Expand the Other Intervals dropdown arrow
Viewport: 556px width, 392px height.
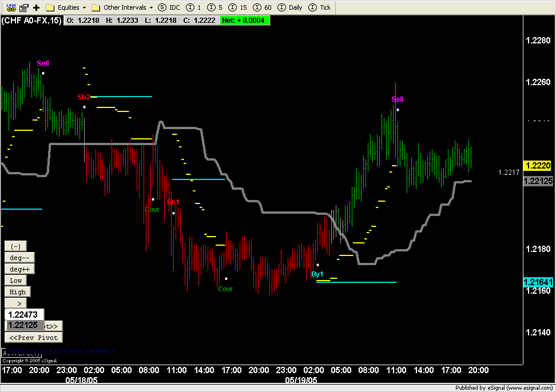(x=151, y=7)
